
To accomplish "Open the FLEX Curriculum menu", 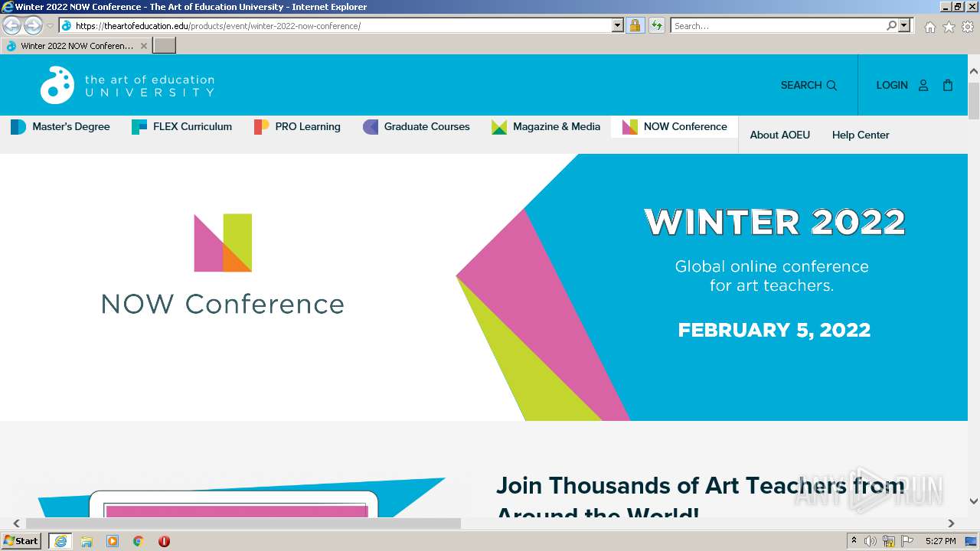I will 182,127.
